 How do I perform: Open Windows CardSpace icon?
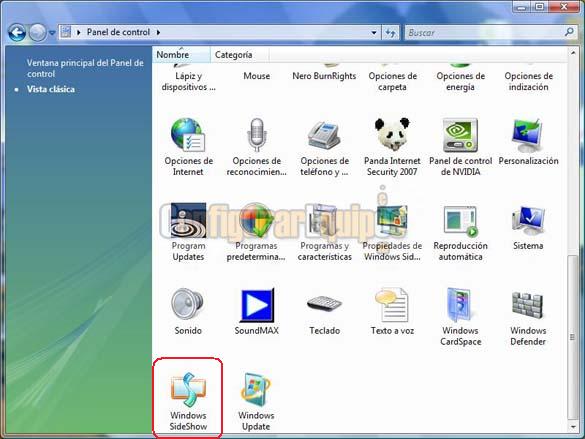460,305
